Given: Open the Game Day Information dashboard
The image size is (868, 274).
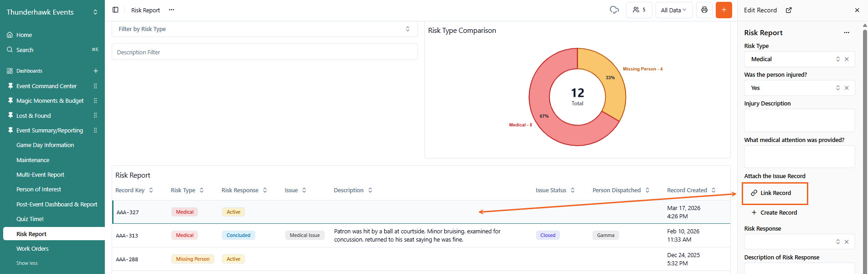Looking at the screenshot, I should coord(45,145).
